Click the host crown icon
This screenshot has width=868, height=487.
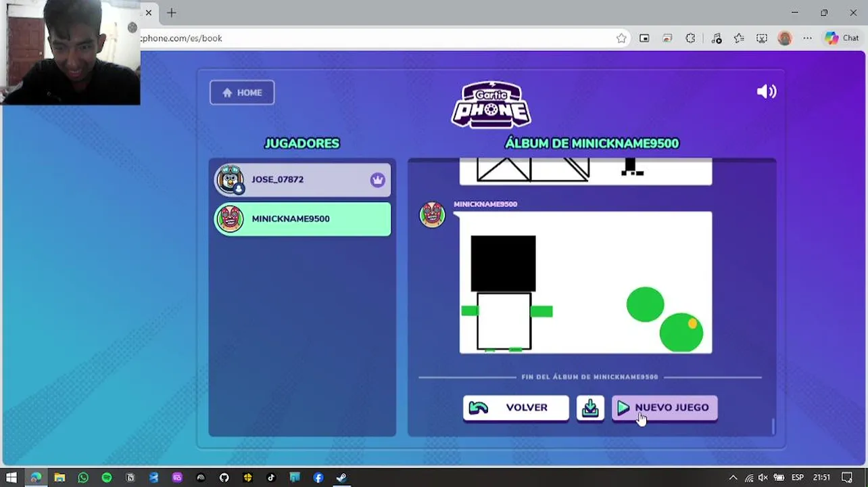(377, 180)
